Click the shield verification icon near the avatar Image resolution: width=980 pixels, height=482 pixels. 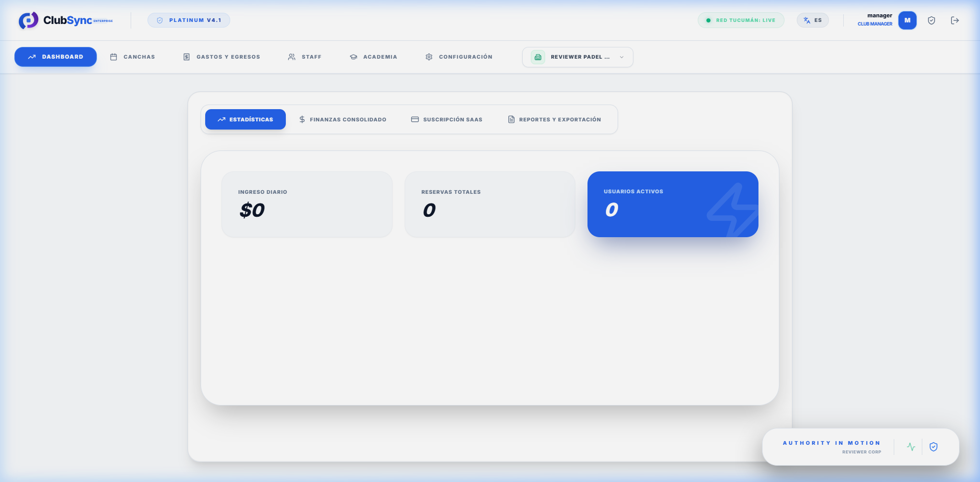click(x=932, y=20)
